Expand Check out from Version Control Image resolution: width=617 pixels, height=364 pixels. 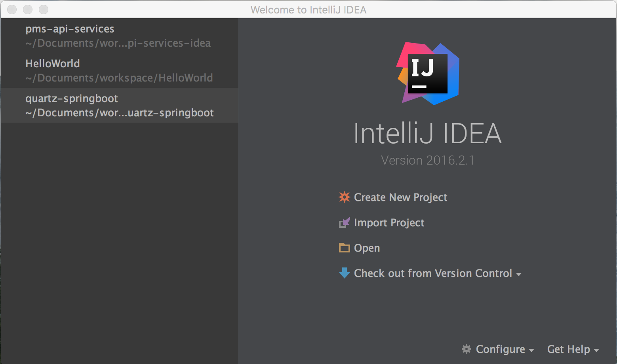coord(437,273)
